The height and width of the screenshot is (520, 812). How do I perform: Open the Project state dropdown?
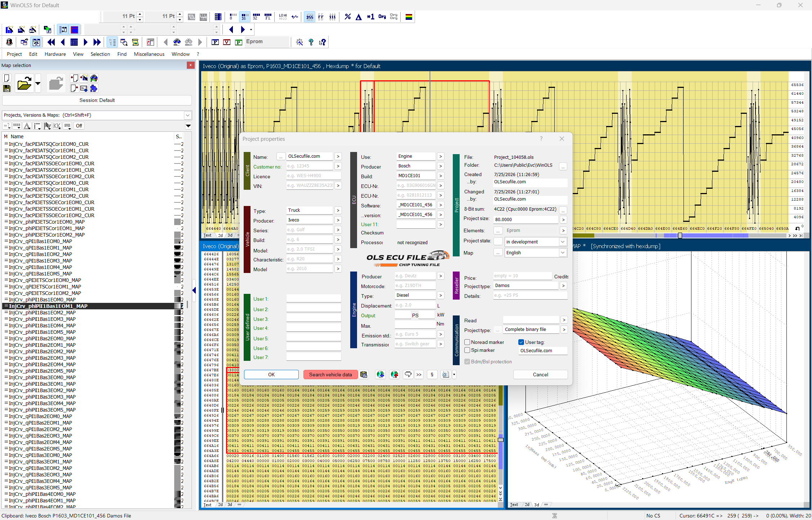click(563, 242)
